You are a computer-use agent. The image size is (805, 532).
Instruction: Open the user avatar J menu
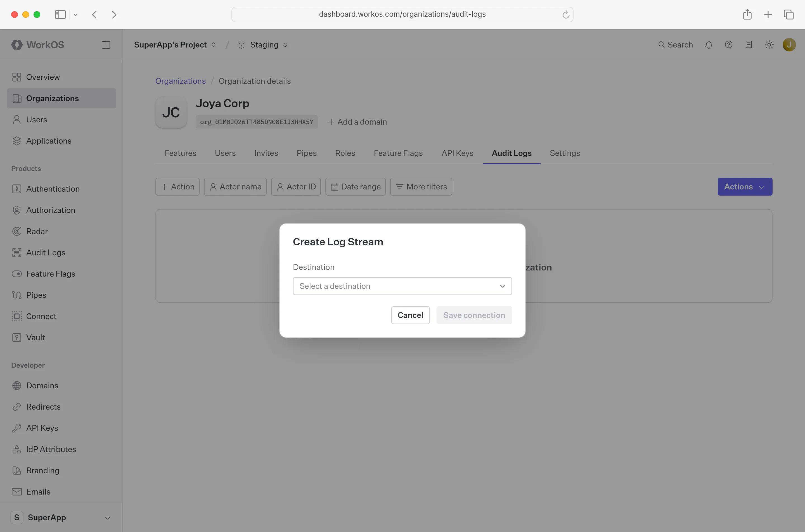coord(789,45)
